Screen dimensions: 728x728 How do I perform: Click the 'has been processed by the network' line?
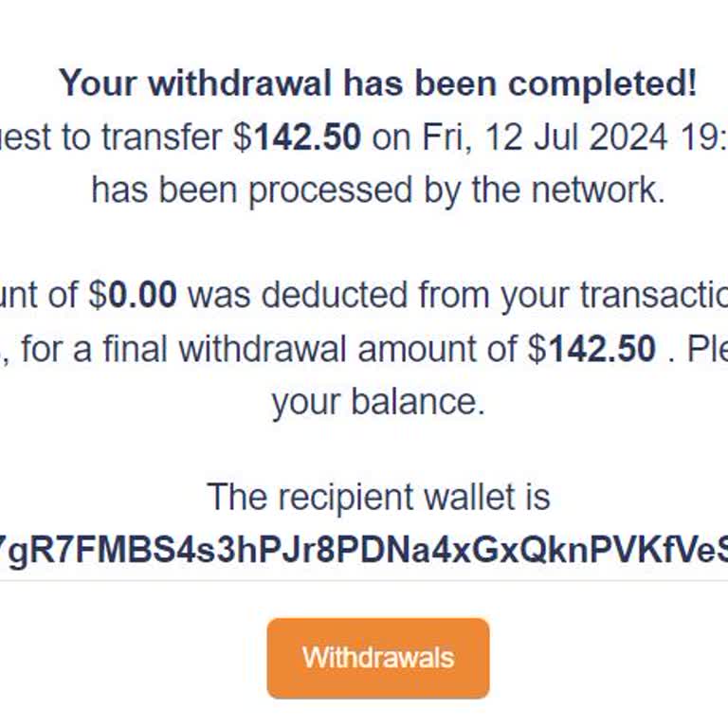pos(377,190)
